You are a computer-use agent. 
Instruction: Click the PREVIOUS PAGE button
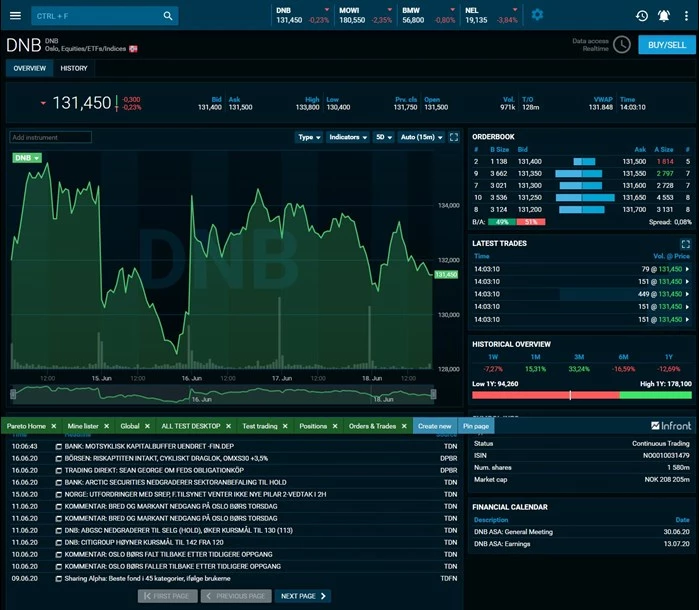click(236, 596)
